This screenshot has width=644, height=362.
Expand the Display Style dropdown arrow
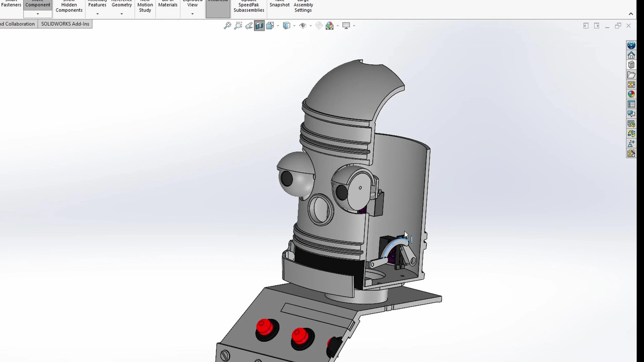click(294, 26)
